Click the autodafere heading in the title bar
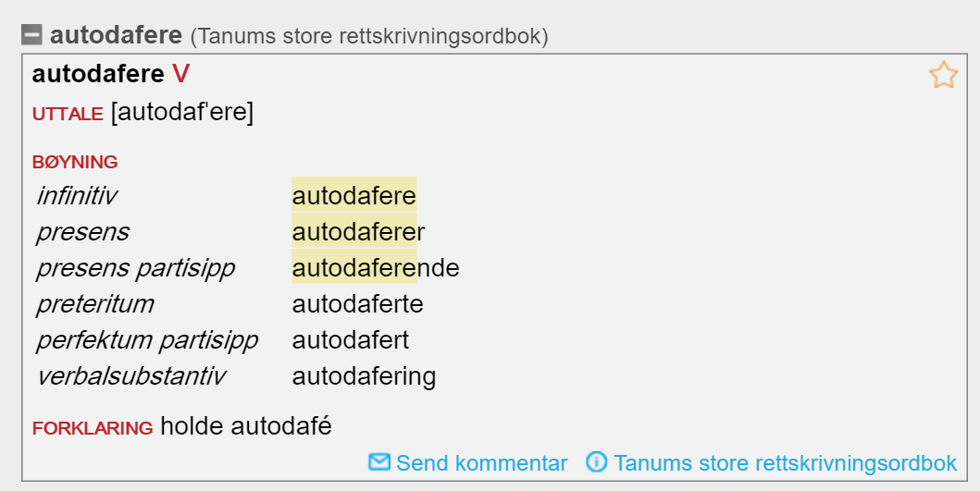 point(116,34)
